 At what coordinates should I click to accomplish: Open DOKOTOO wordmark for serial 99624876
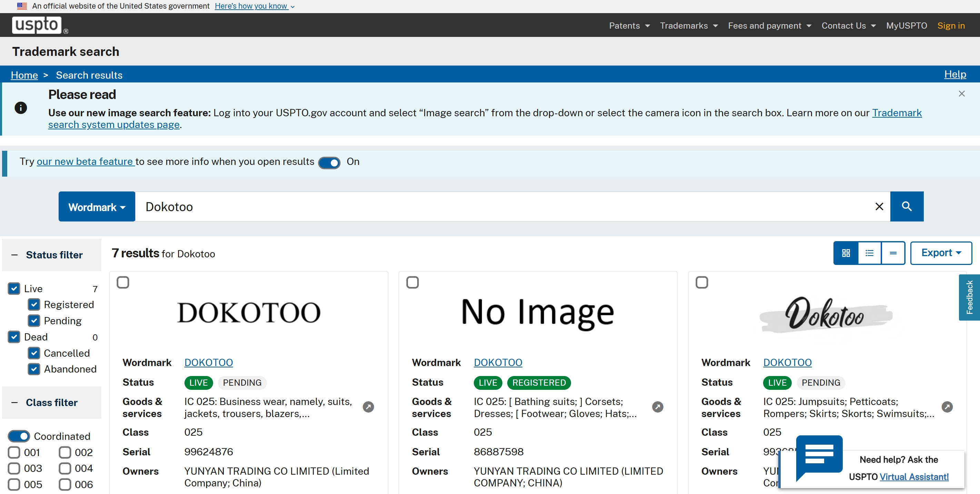[x=209, y=362]
